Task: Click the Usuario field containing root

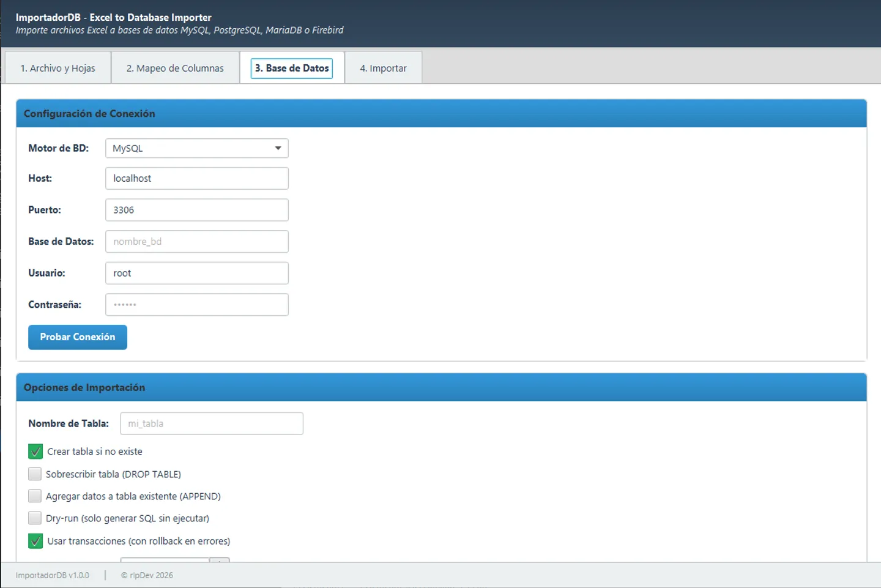Action: tap(196, 273)
